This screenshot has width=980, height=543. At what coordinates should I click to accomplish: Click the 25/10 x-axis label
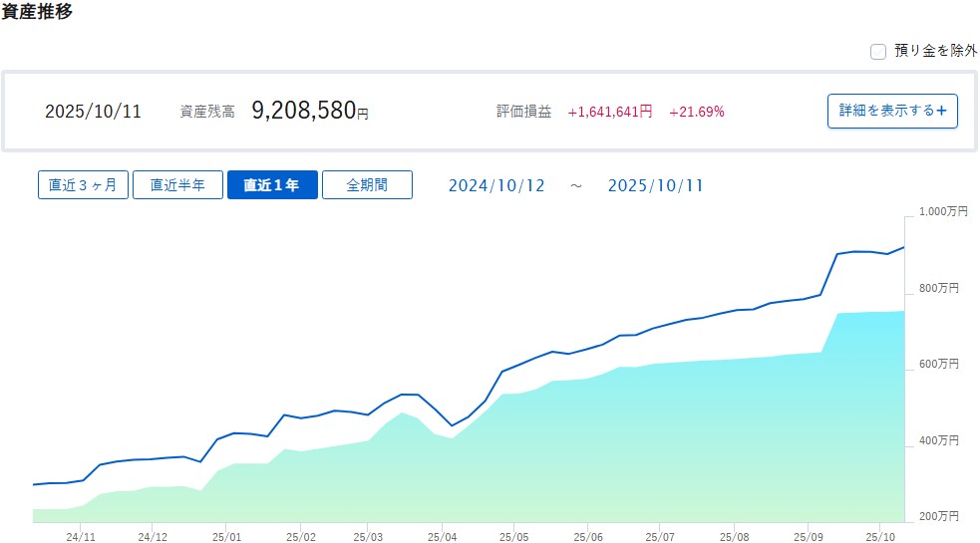click(878, 534)
